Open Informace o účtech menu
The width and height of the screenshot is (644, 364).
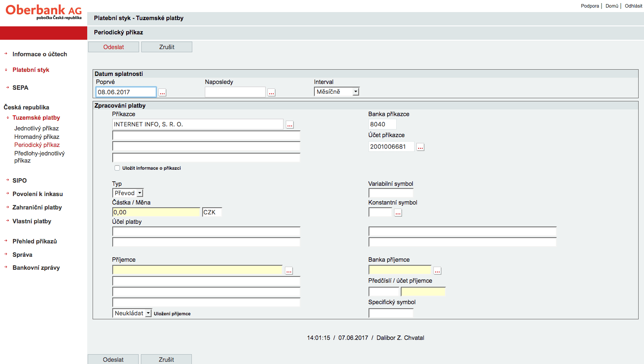pyautogui.click(x=40, y=54)
